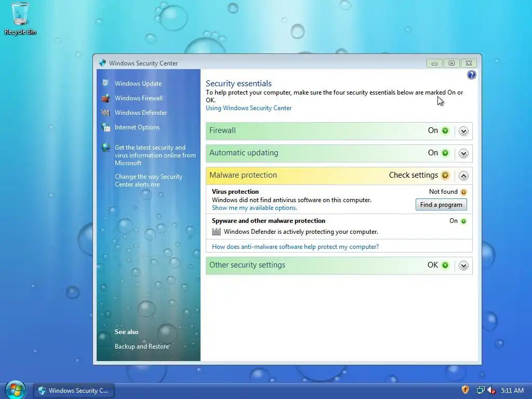Screen dimensions: 532x399
Task: Click the yellow Malware protection status light
Action: [x=445, y=176]
